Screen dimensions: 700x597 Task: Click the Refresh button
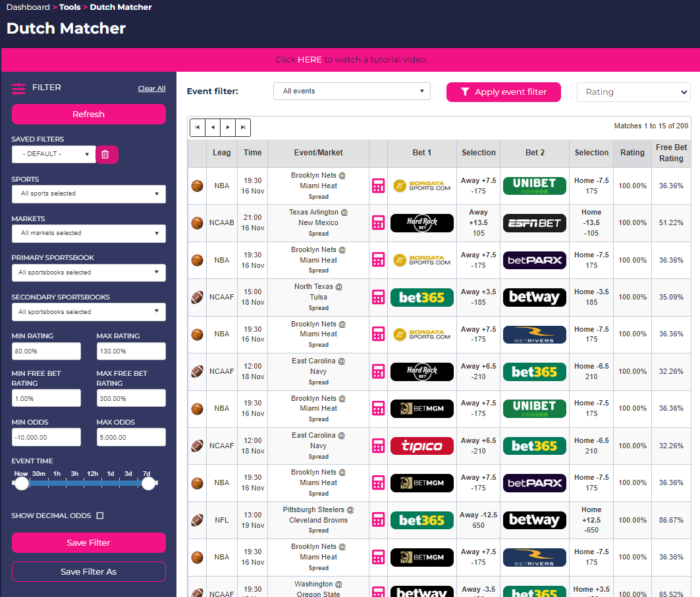(x=89, y=115)
